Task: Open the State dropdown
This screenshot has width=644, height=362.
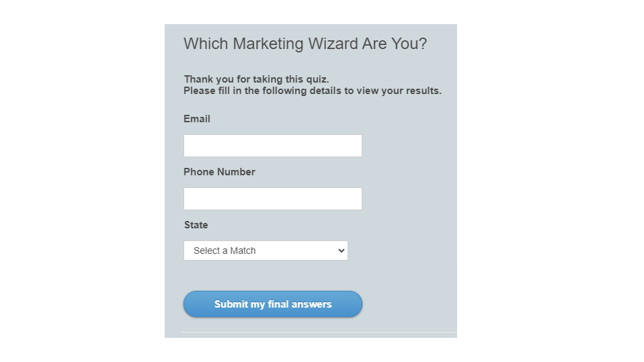Action: (266, 251)
